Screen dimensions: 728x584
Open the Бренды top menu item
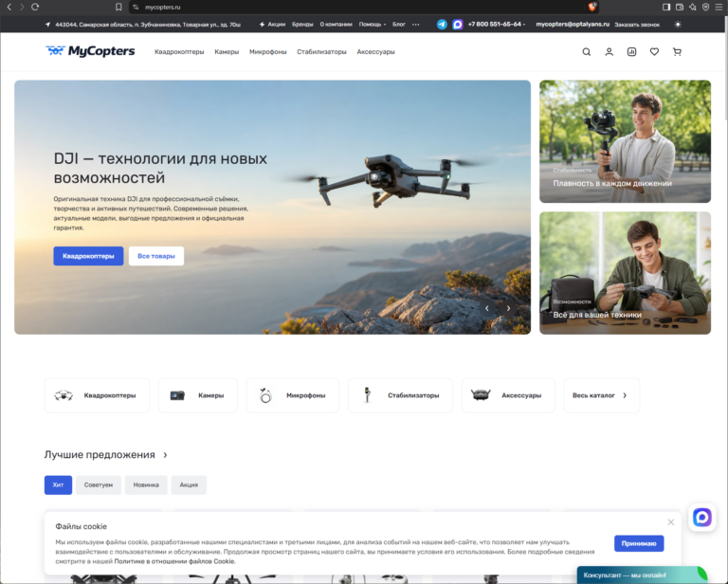click(x=302, y=24)
